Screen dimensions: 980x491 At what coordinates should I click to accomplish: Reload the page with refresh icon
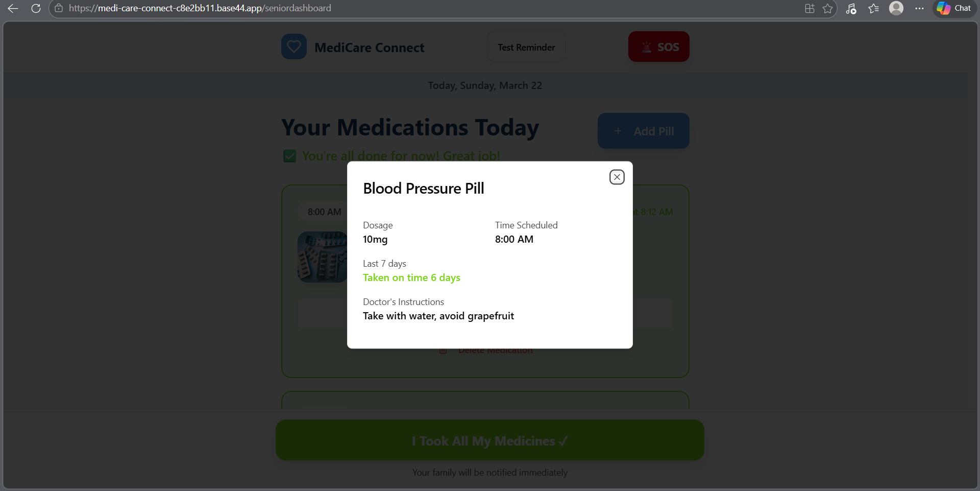(x=36, y=8)
